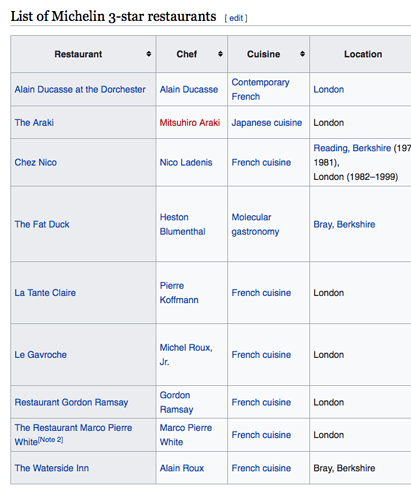Open The Araki restaurant link
Viewport: 411px width, 500px height.
pos(34,123)
